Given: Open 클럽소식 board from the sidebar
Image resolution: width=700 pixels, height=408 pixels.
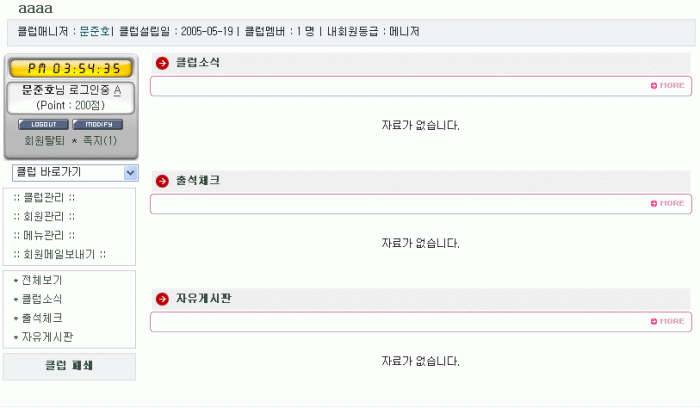Looking at the screenshot, I should [x=41, y=299].
